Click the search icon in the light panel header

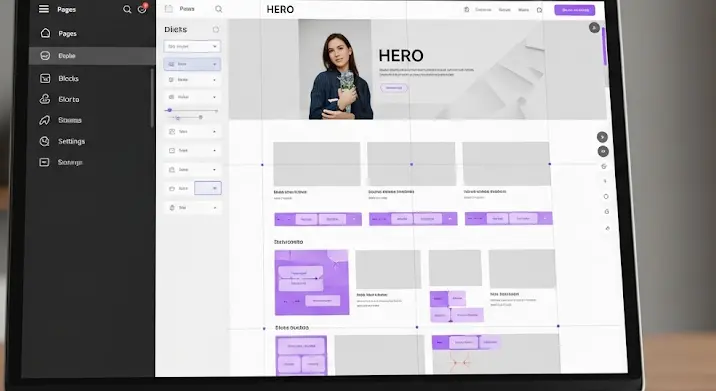pos(219,9)
